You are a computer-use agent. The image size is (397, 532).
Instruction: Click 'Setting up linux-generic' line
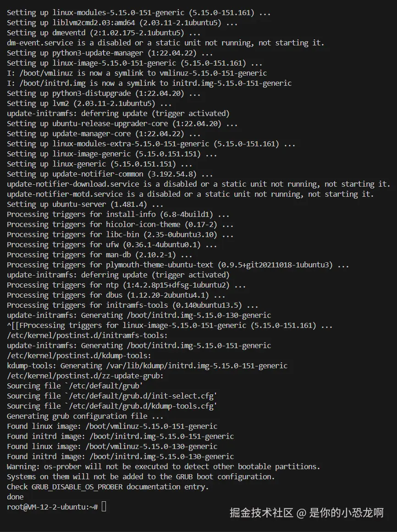coord(99,164)
